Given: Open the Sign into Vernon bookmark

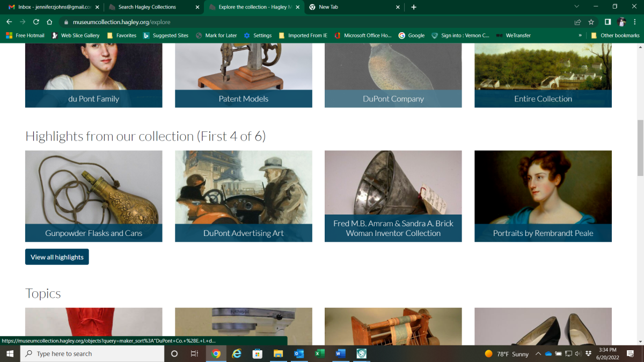Looking at the screenshot, I should [x=460, y=35].
